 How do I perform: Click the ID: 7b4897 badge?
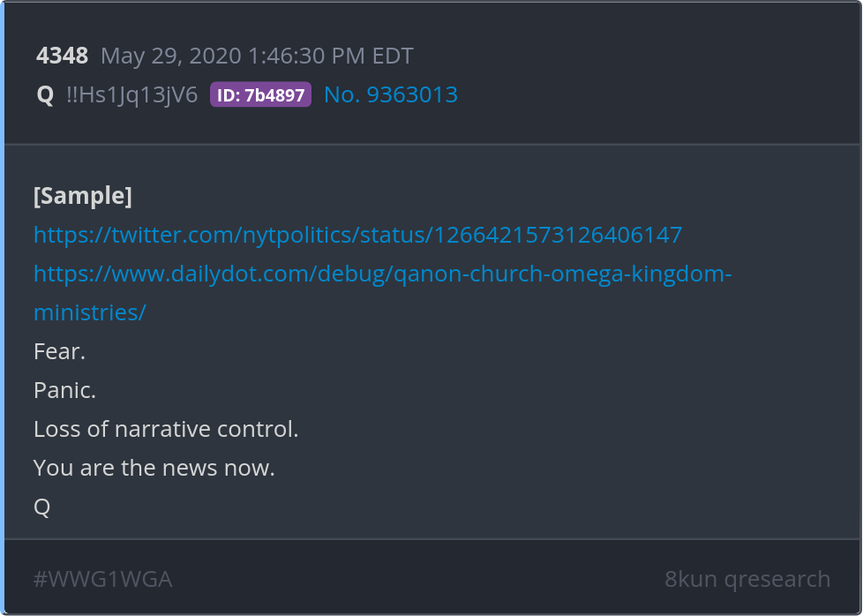[261, 94]
